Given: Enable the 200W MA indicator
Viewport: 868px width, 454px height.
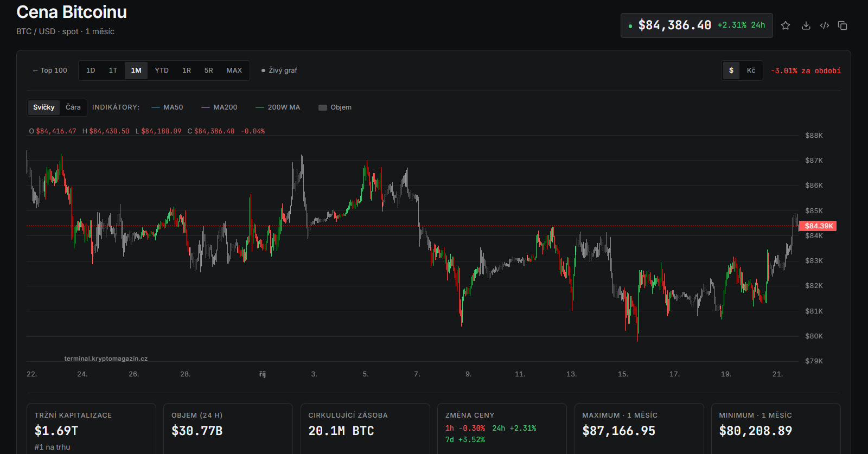Looking at the screenshot, I should (x=278, y=107).
